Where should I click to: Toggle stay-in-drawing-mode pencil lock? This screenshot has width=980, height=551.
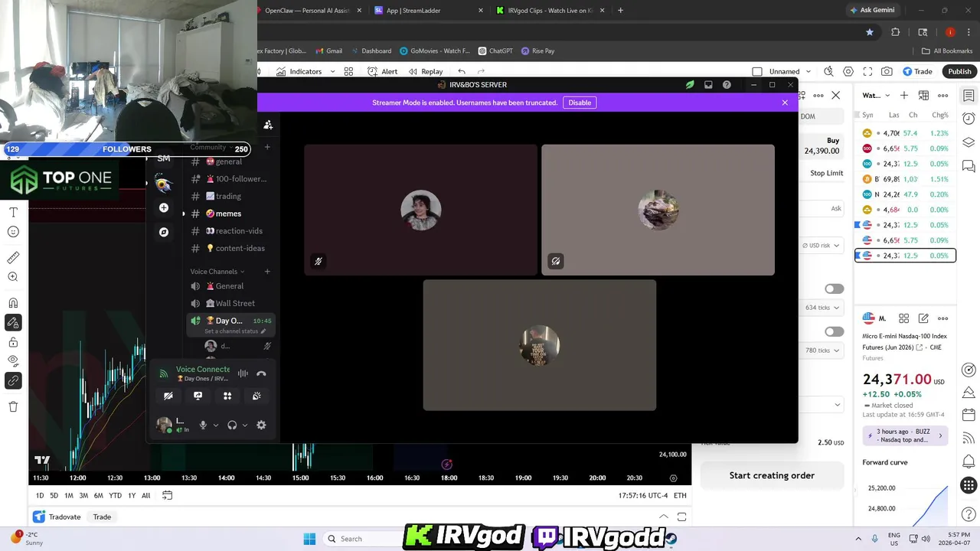click(13, 323)
